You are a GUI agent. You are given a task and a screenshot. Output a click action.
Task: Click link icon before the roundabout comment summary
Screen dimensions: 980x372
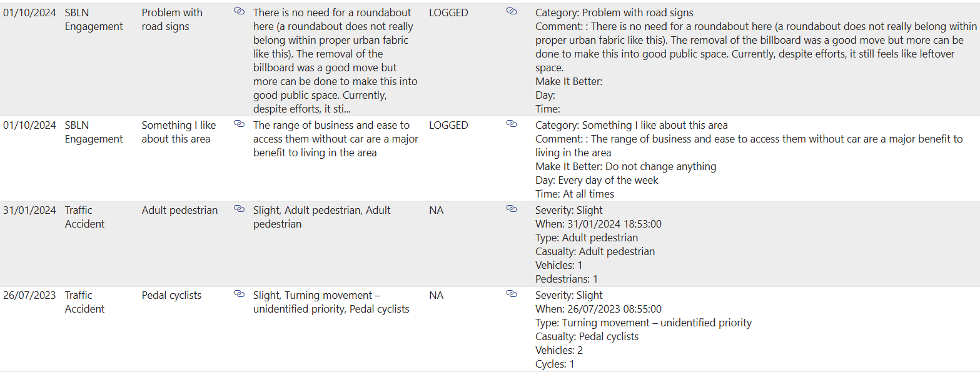pyautogui.click(x=239, y=11)
